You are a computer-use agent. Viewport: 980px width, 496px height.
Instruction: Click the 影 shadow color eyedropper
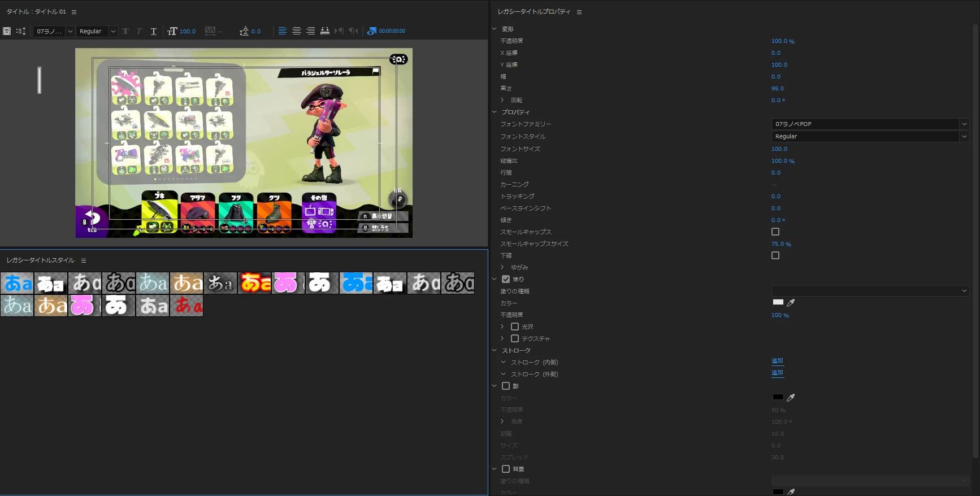(791, 398)
